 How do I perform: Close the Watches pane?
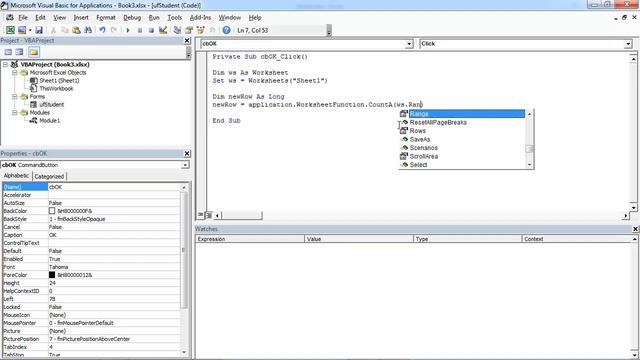tap(636, 229)
